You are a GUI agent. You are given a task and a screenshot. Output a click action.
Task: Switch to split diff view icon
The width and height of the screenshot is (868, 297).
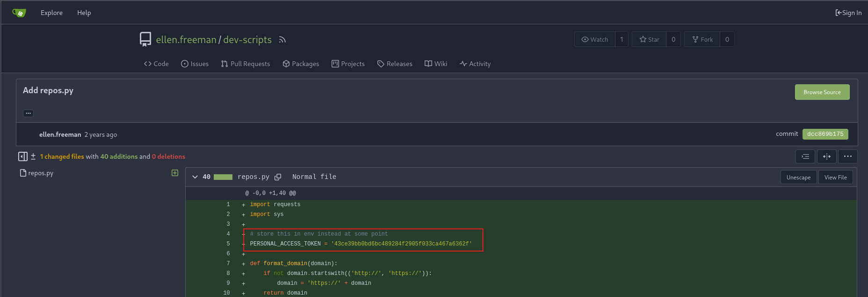click(826, 156)
